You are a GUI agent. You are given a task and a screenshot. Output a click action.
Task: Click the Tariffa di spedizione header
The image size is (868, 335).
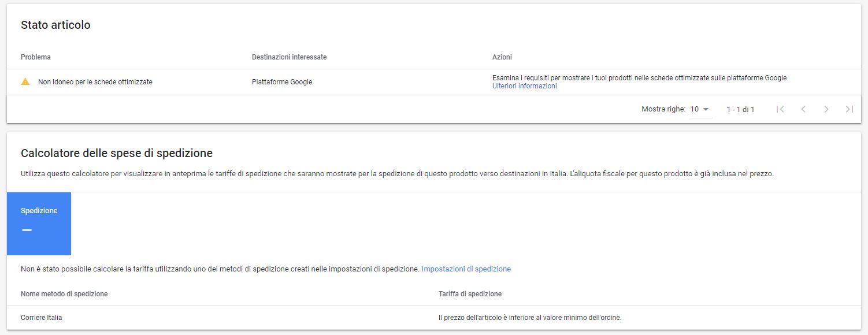[x=470, y=294]
